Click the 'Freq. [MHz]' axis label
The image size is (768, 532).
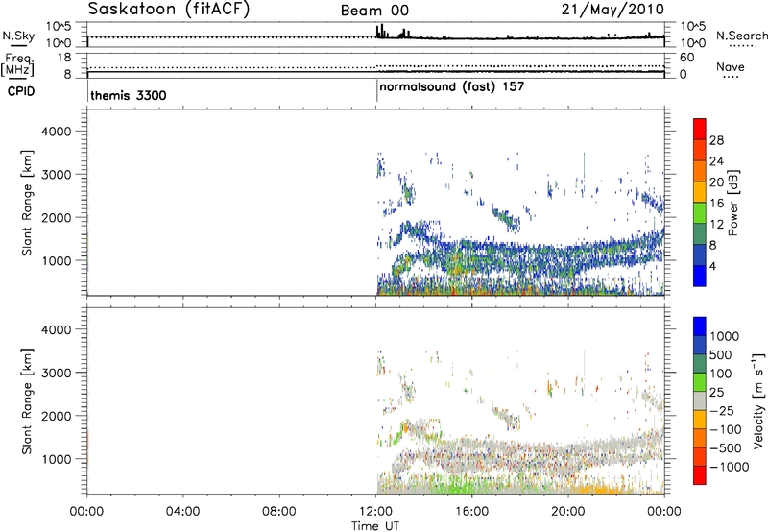[18, 65]
